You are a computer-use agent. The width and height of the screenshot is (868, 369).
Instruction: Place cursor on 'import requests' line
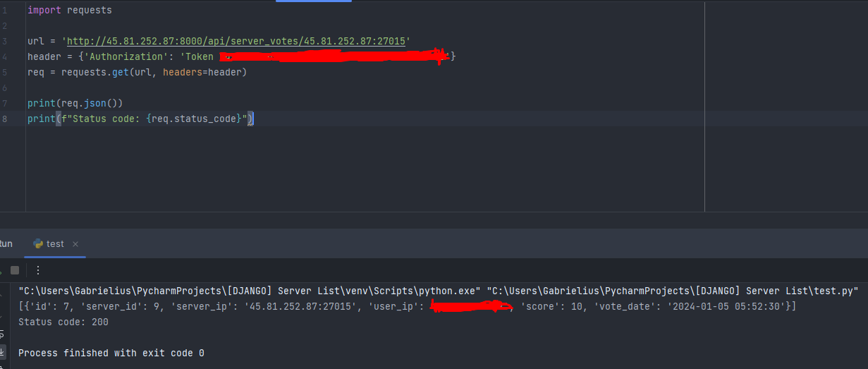point(69,10)
